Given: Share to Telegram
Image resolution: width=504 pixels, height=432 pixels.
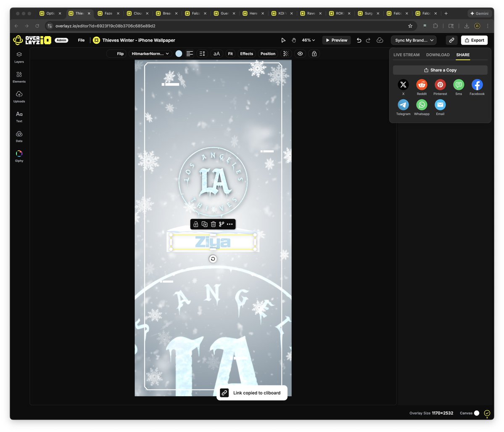Looking at the screenshot, I should point(403,105).
